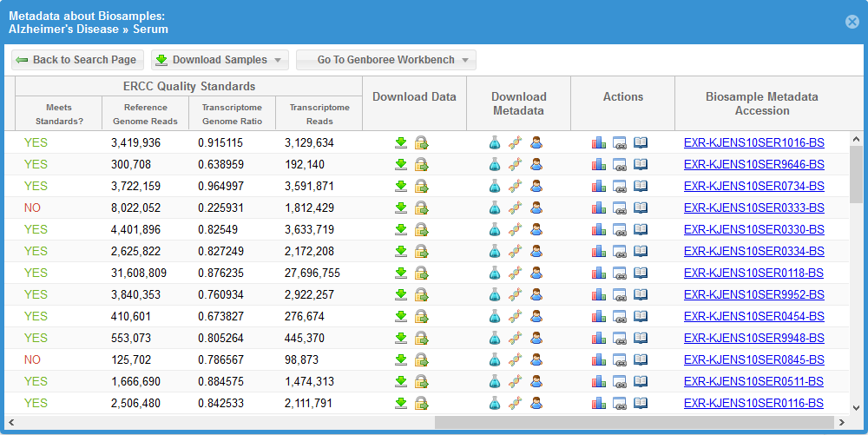Click green download arrow in EXR-KJENS10SER0511-BS row

401,381
